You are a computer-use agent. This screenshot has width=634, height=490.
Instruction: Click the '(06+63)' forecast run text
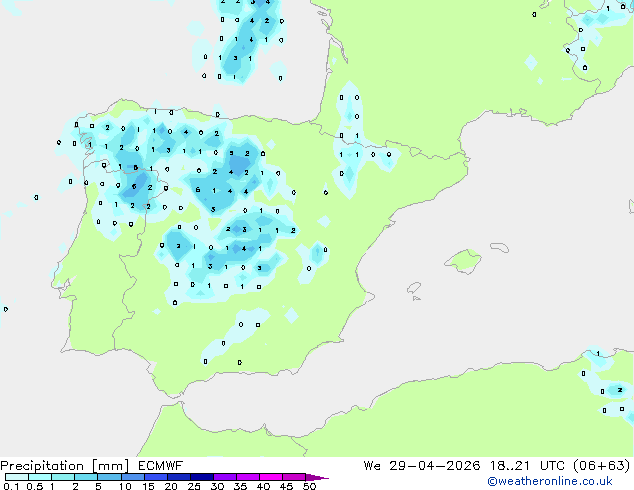pyautogui.click(x=601, y=466)
